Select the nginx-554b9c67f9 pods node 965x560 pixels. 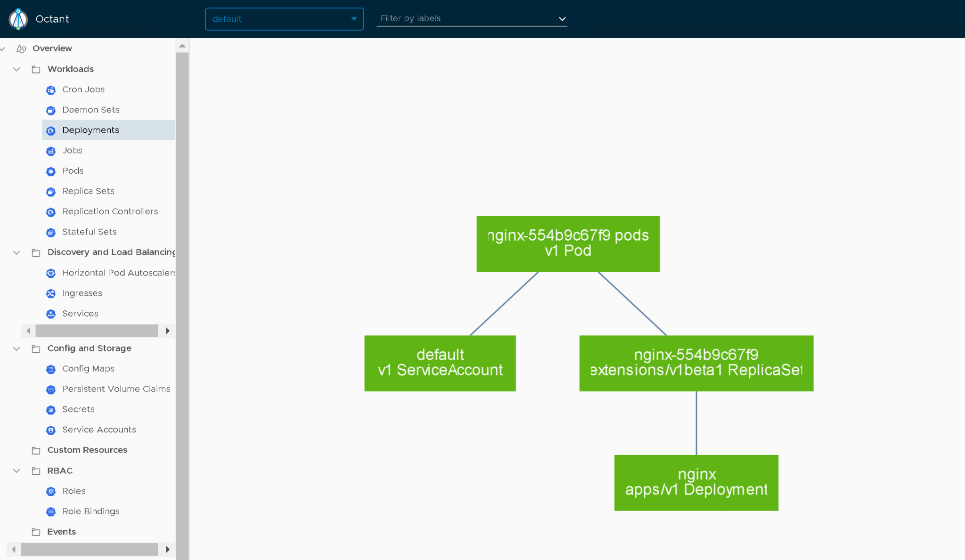click(x=568, y=243)
